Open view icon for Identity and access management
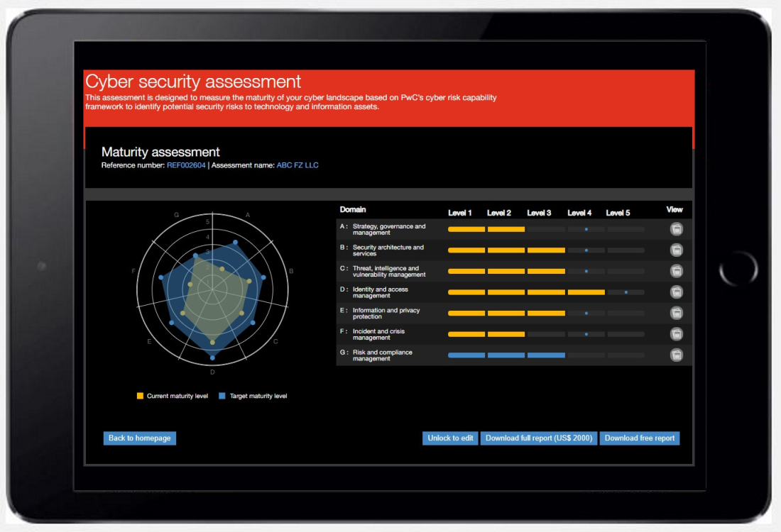The image size is (781, 532). [x=677, y=292]
